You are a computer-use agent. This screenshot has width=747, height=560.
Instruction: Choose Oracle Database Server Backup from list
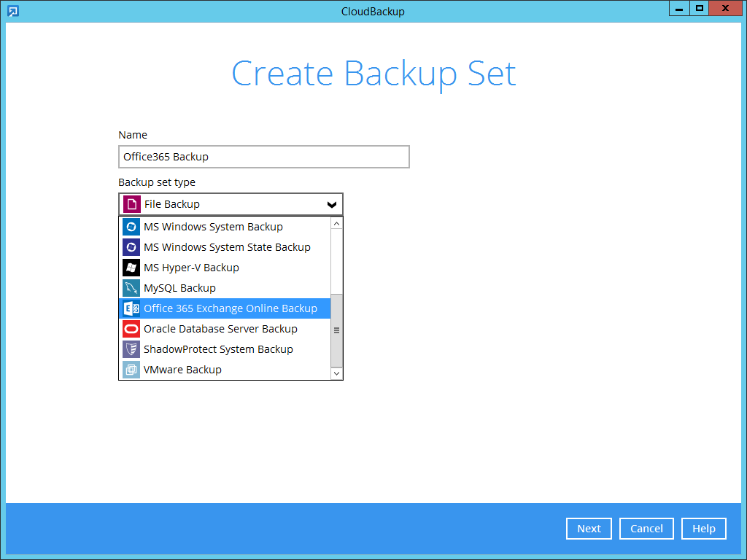pos(220,329)
